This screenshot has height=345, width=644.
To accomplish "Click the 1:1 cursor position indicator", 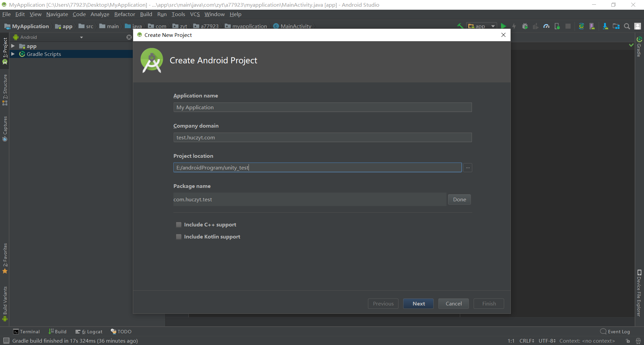I will point(511,341).
